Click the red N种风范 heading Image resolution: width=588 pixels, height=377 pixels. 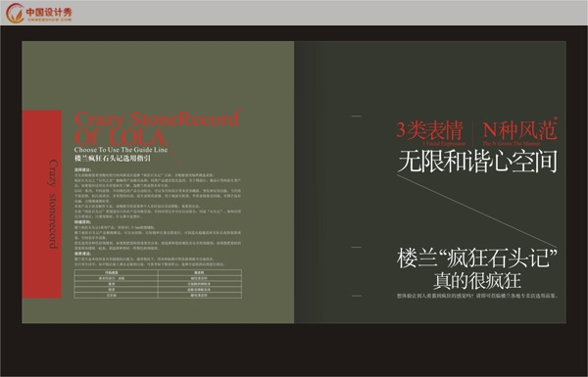(x=519, y=130)
